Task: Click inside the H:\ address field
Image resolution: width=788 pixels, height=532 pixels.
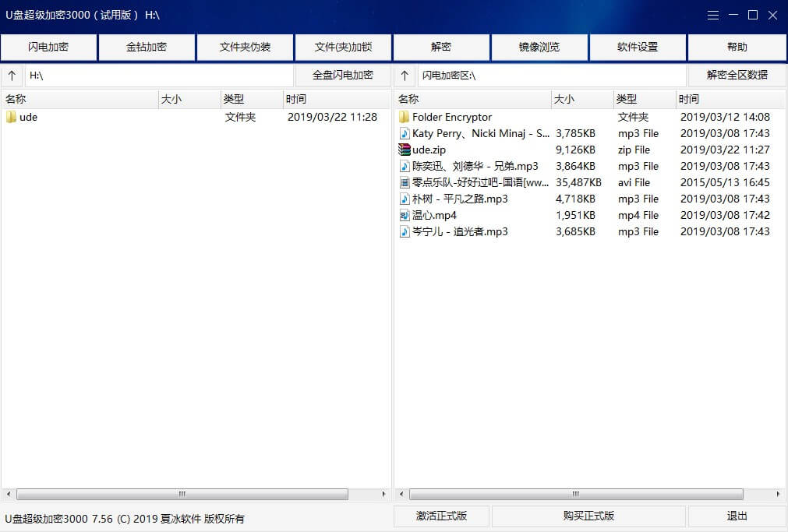Action: tap(156, 76)
